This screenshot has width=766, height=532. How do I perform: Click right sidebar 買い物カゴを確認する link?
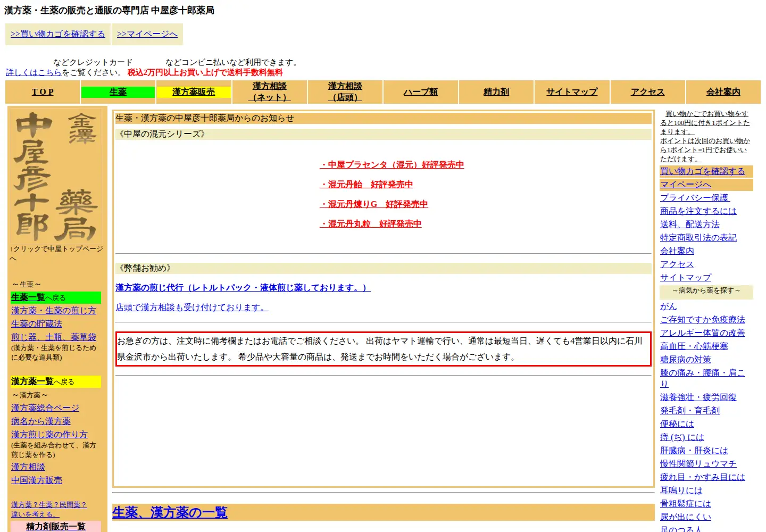(703, 171)
